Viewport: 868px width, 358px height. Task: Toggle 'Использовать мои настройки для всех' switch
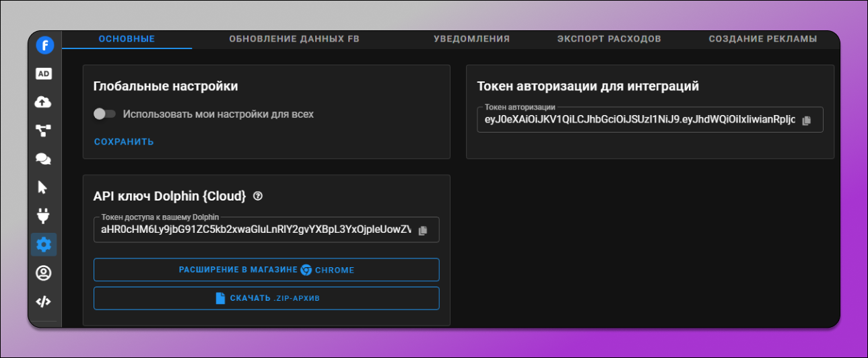coord(104,114)
